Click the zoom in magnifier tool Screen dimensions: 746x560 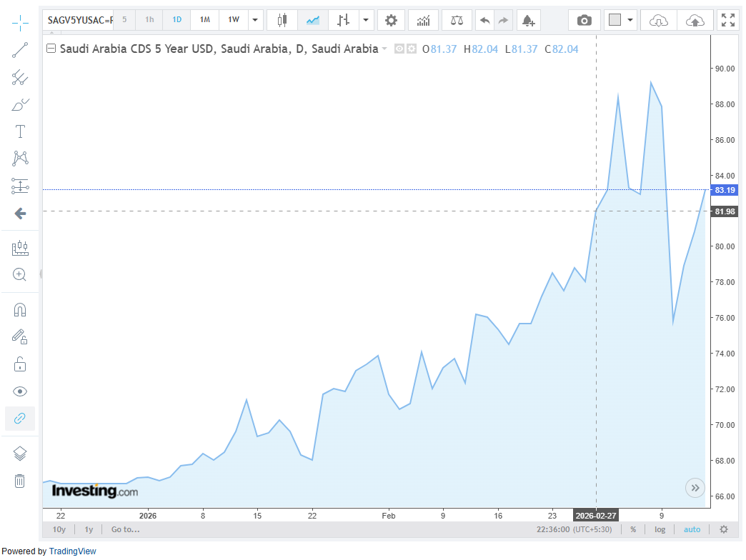tap(20, 275)
